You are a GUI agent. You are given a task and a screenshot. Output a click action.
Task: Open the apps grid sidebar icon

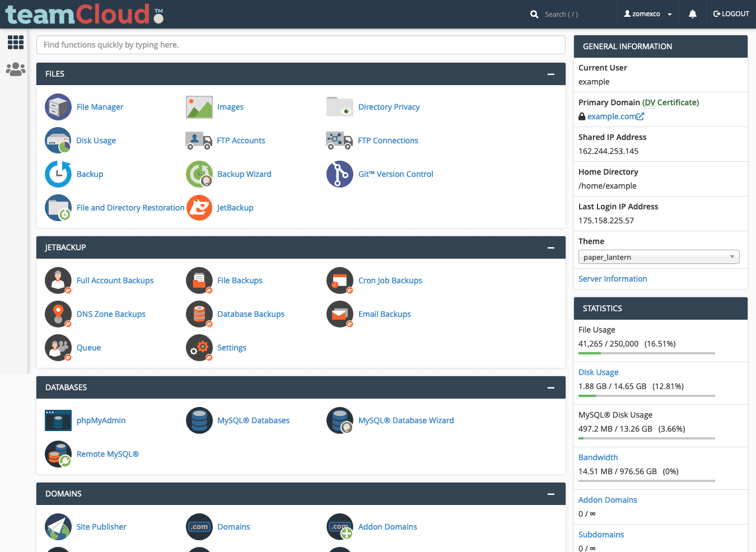point(16,42)
